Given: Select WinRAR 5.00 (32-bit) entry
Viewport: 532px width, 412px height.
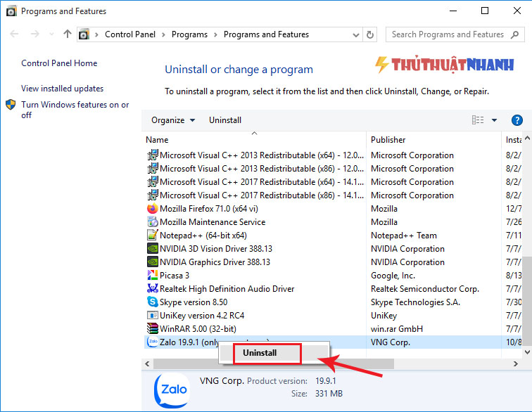Looking at the screenshot, I should click(198, 329).
